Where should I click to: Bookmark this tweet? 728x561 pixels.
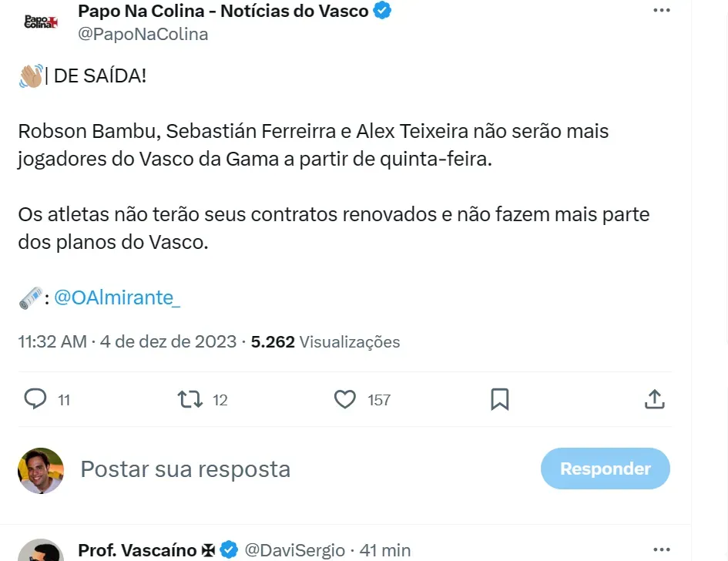[x=499, y=399]
